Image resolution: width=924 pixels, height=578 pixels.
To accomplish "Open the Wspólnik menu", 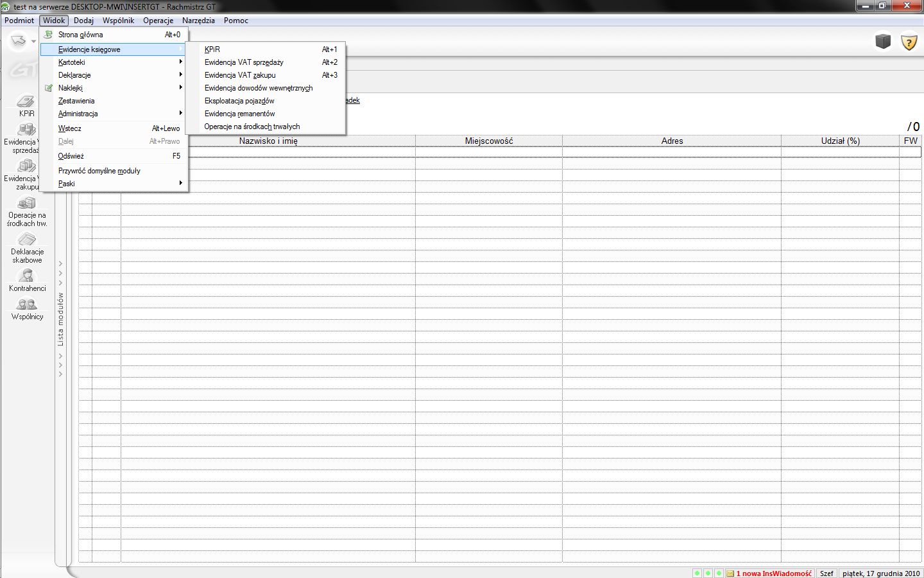I will (x=118, y=21).
